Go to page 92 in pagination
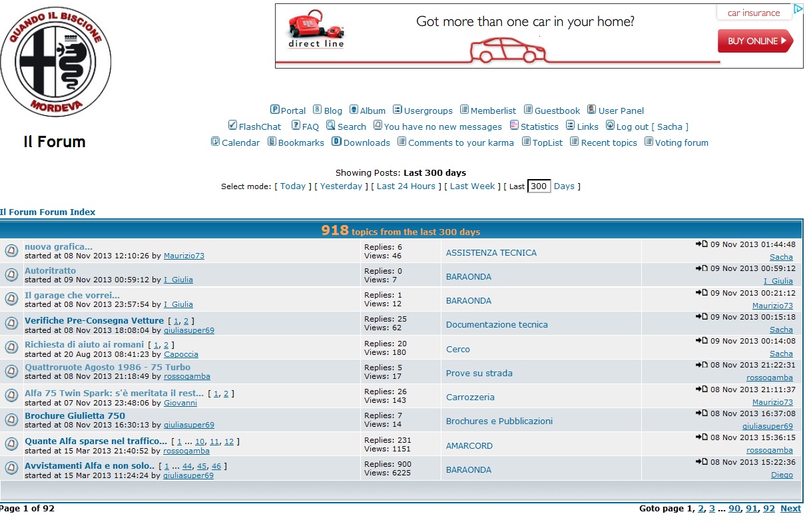The image size is (809, 532). (769, 508)
